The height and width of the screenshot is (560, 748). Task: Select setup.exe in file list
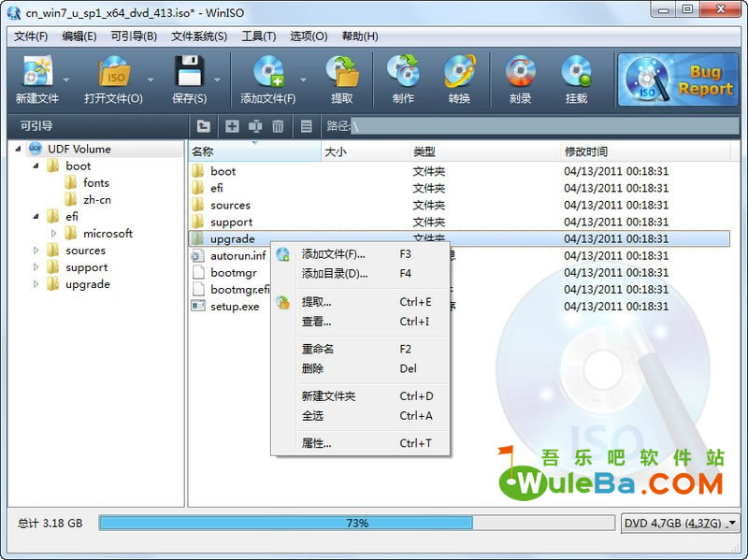pos(235,307)
